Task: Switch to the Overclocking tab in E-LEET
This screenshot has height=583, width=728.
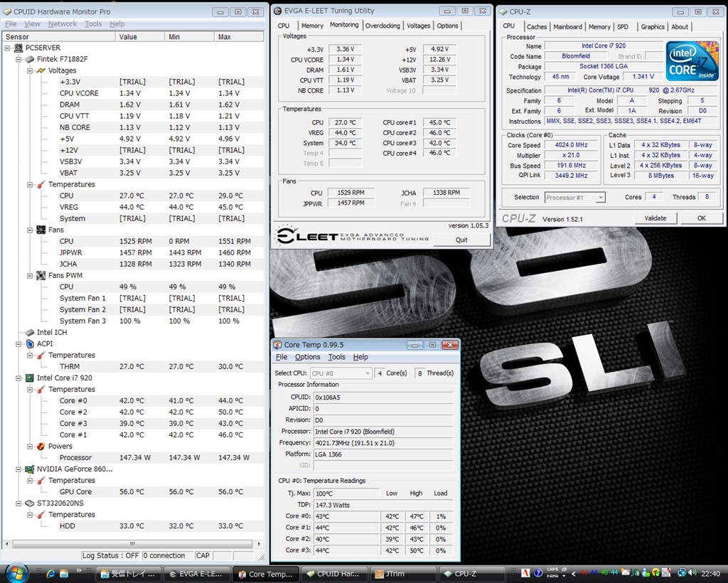Action: click(382, 25)
